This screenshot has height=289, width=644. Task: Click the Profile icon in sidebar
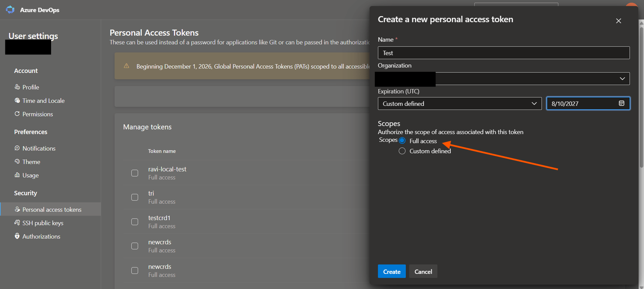(17, 87)
